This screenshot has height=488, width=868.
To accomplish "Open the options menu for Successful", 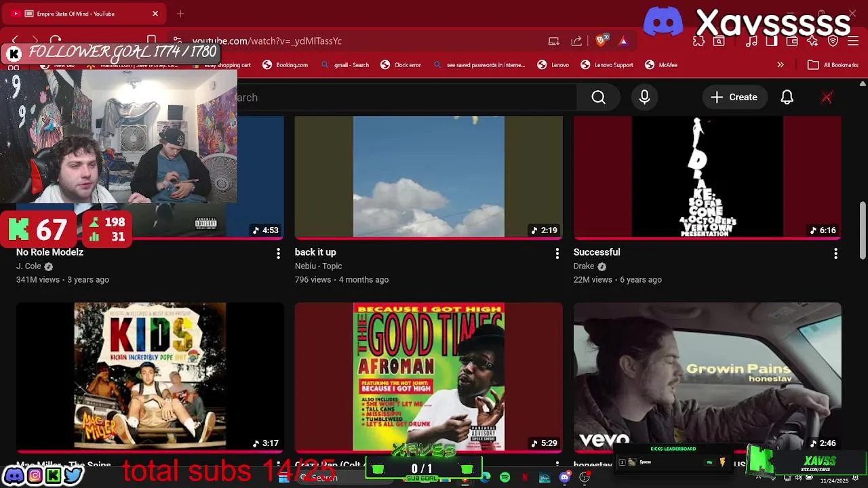I will (x=835, y=253).
